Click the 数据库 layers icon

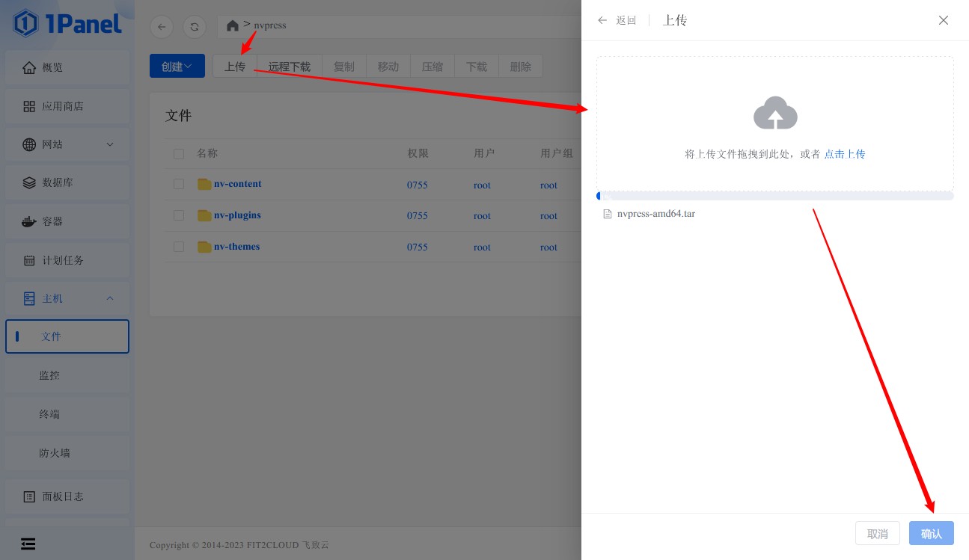click(29, 182)
